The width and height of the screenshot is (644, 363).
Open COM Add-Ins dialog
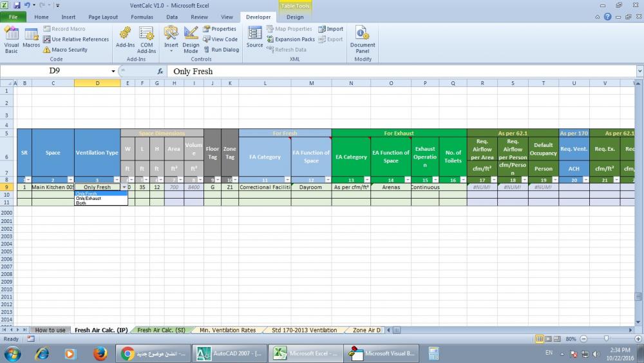click(x=147, y=39)
